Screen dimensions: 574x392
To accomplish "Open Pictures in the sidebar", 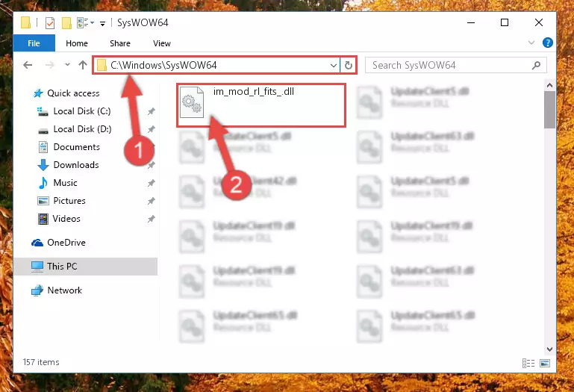I will (x=69, y=201).
